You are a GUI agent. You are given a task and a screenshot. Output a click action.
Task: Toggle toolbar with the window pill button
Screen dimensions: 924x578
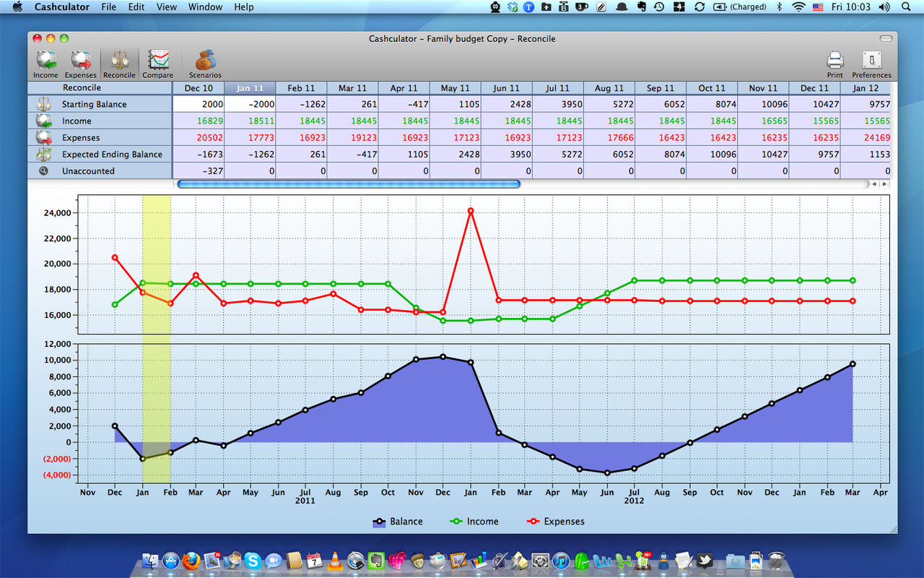(886, 38)
